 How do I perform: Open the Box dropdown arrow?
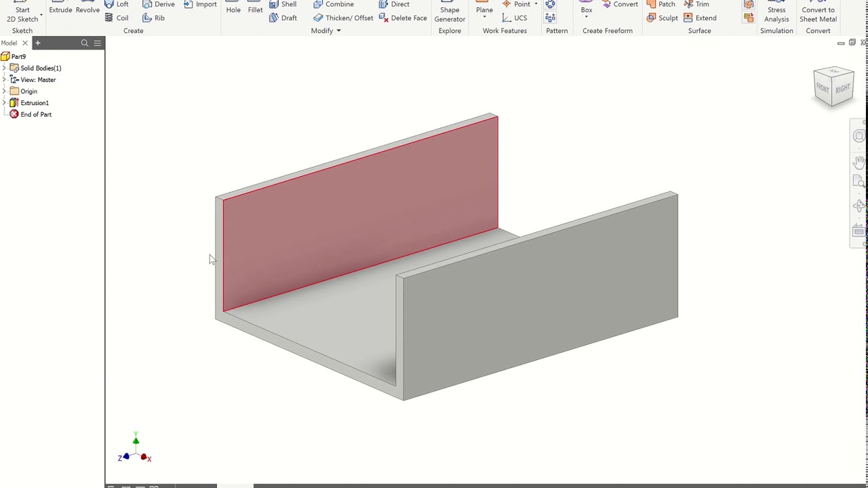(x=587, y=17)
